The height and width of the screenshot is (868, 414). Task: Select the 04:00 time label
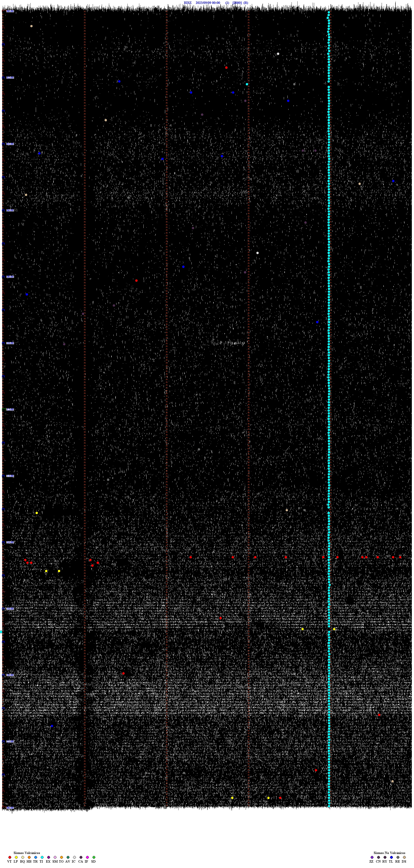[x=10, y=144]
